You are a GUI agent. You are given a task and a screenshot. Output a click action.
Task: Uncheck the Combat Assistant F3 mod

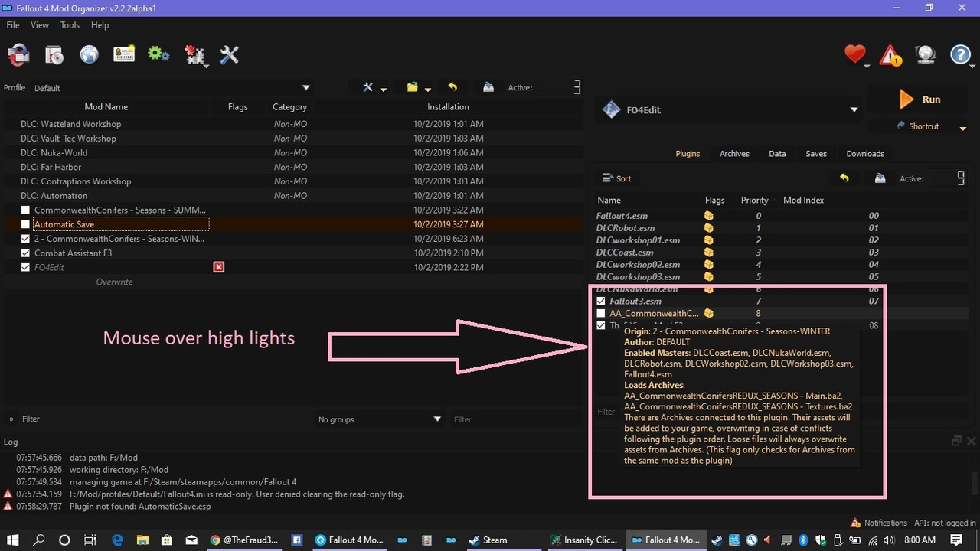pyautogui.click(x=26, y=253)
